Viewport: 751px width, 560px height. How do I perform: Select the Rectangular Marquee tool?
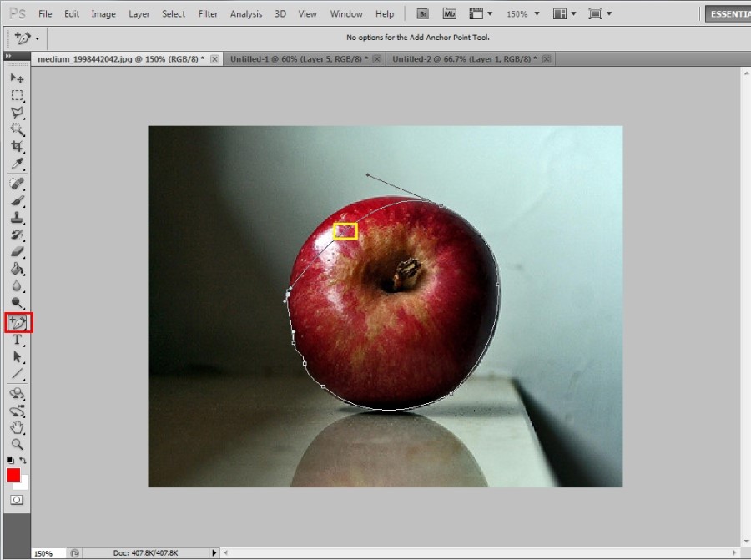click(17, 95)
